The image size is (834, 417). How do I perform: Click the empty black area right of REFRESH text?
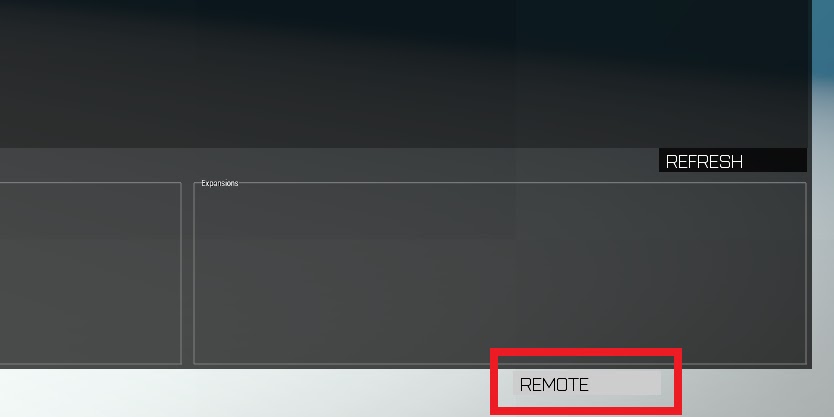pos(775,160)
